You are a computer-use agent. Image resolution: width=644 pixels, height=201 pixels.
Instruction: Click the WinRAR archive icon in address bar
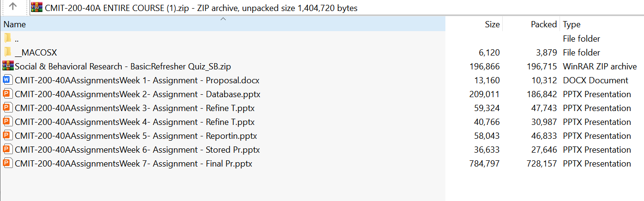[x=36, y=8]
